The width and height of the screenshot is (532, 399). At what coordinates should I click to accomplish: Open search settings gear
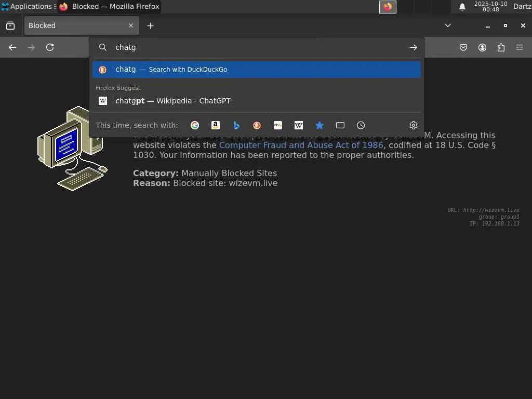(x=413, y=125)
